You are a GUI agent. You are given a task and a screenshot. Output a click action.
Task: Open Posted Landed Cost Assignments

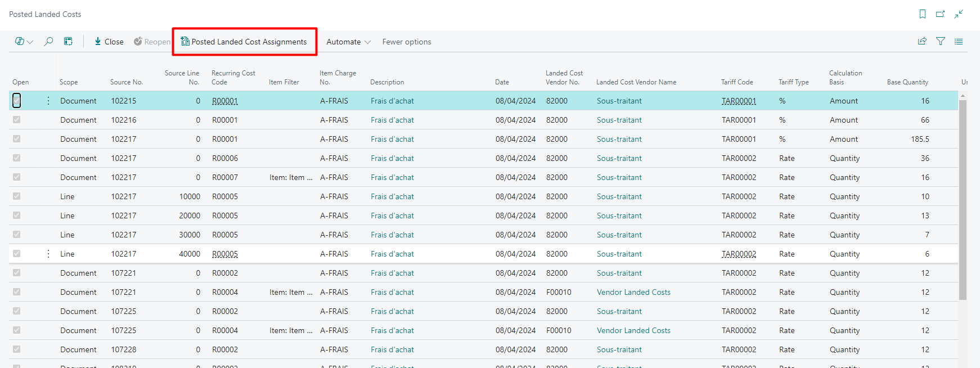point(244,42)
